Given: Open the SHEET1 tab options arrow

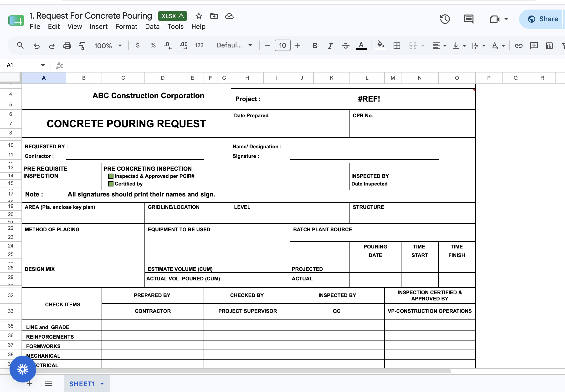Looking at the screenshot, I should pyautogui.click(x=102, y=384).
